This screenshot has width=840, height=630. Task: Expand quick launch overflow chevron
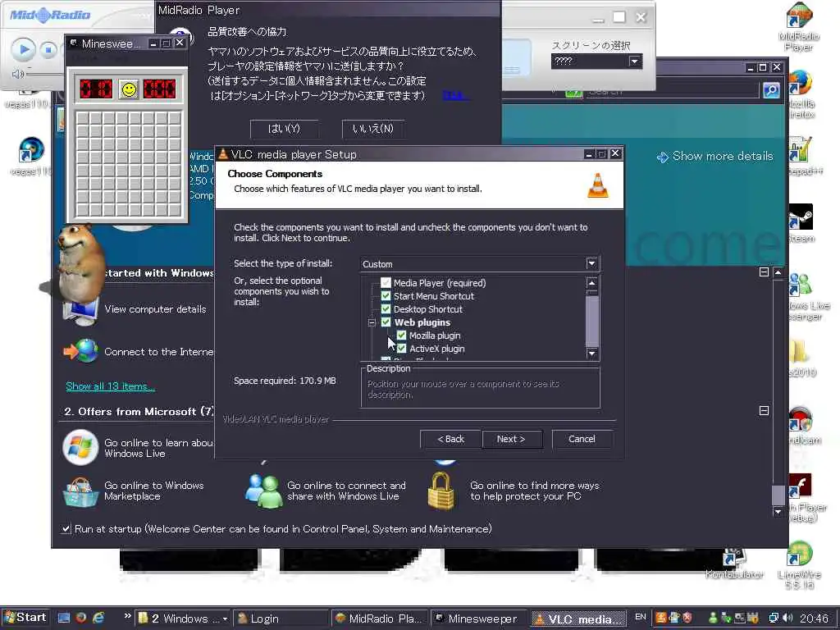[x=127, y=616]
